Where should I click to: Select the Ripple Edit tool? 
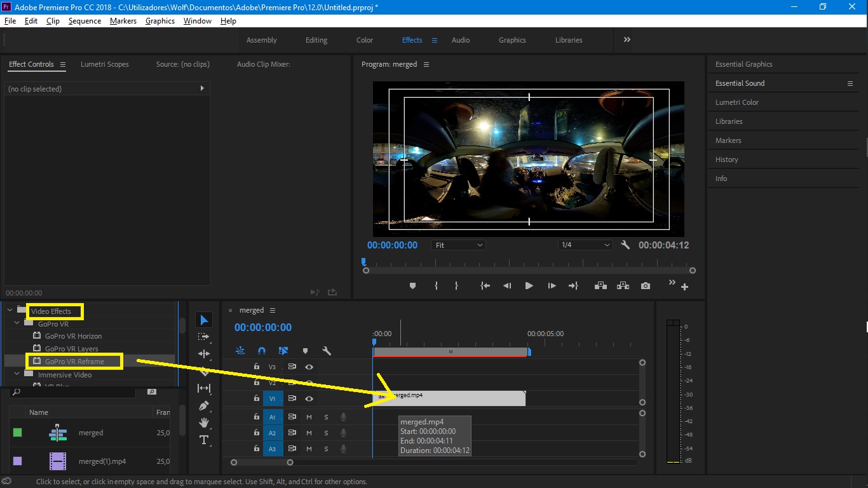click(203, 354)
